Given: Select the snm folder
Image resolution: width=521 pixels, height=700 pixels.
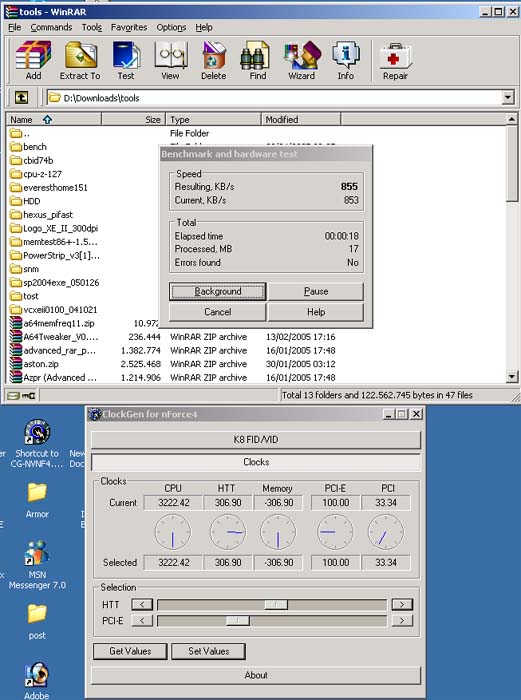Looking at the screenshot, I should pyautogui.click(x=25, y=269).
